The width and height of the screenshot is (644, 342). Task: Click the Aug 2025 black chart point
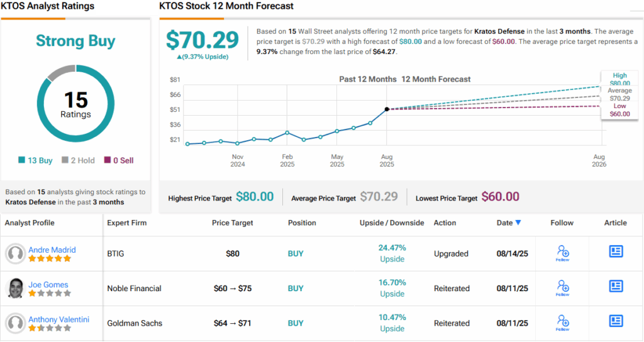387,109
